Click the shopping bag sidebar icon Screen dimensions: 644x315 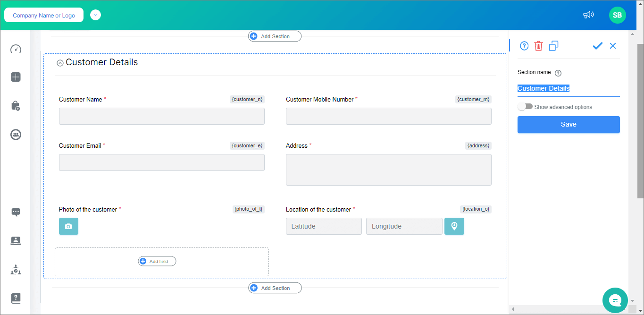click(16, 105)
